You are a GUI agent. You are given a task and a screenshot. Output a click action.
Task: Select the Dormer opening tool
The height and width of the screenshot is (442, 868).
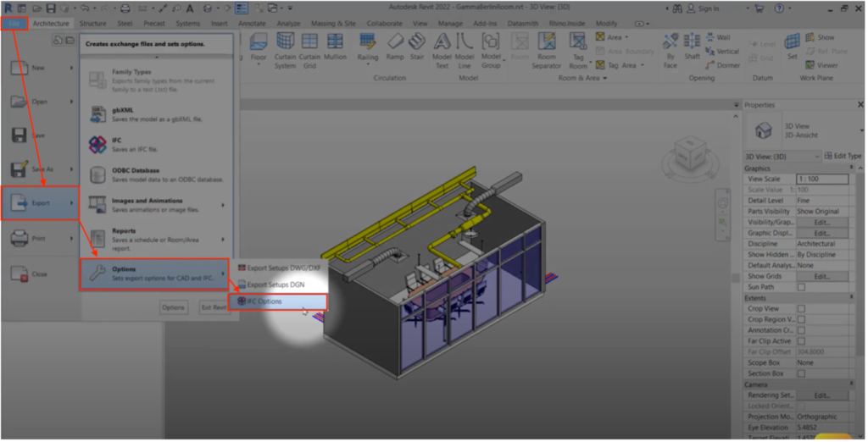click(722, 65)
